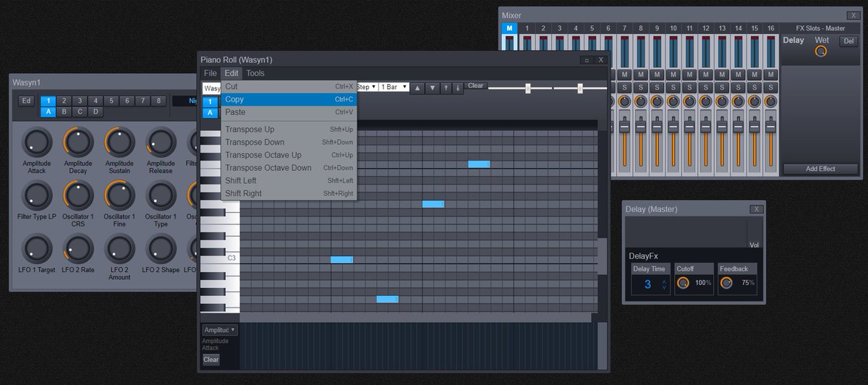The height and width of the screenshot is (385, 868).
Task: Choose Transpose Octave Up
Action: point(289,155)
